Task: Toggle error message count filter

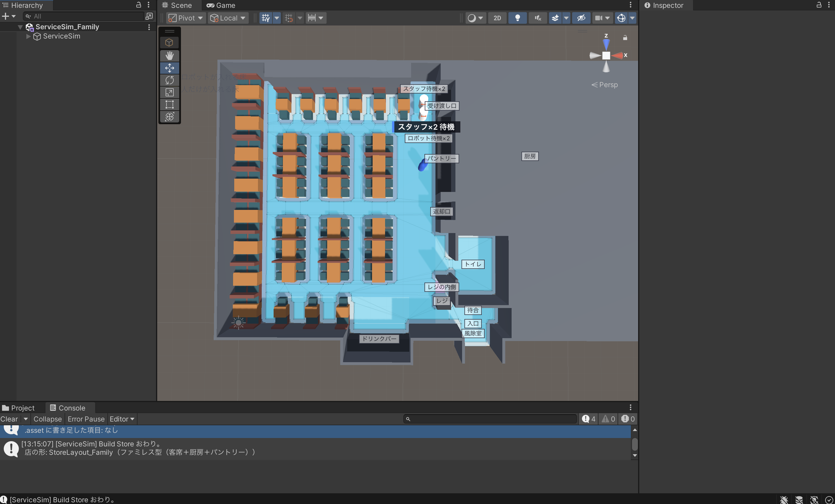Action: click(x=628, y=419)
